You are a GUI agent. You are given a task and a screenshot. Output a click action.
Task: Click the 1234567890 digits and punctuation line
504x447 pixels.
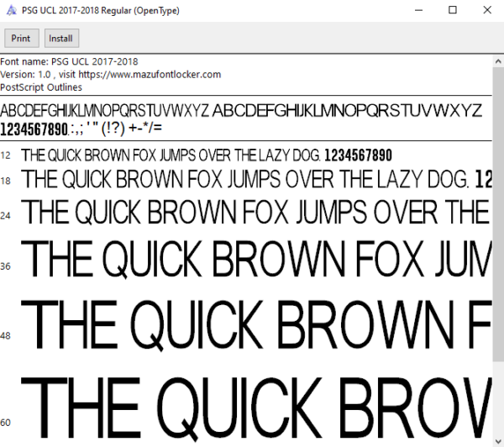[81, 129]
